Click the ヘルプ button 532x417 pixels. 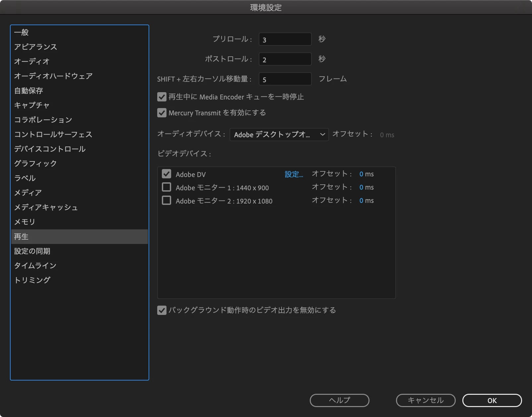339,400
